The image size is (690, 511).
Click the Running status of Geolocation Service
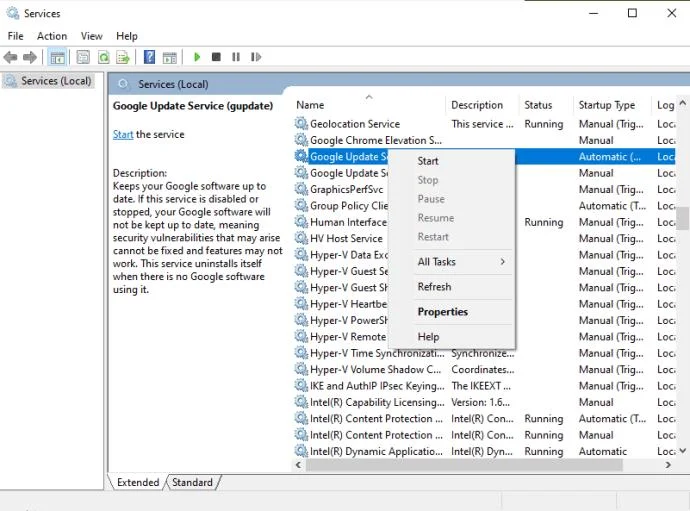click(x=544, y=124)
